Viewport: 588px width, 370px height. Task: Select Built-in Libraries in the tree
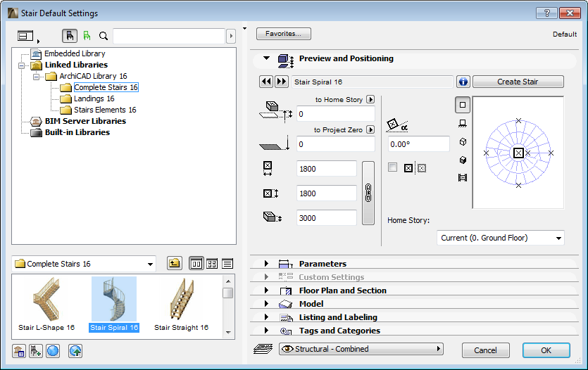[x=77, y=132]
